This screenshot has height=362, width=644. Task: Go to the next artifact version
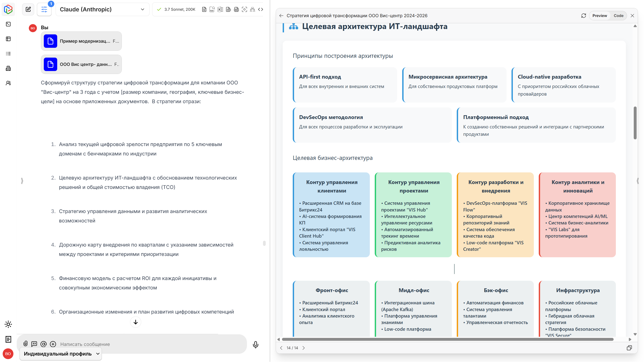tap(303, 348)
